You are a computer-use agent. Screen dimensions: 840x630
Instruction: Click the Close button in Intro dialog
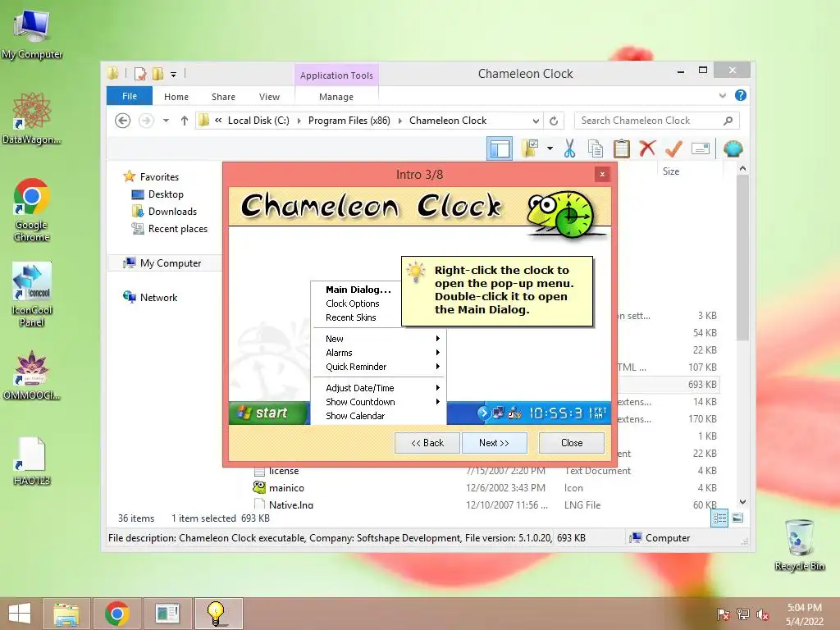coord(572,443)
